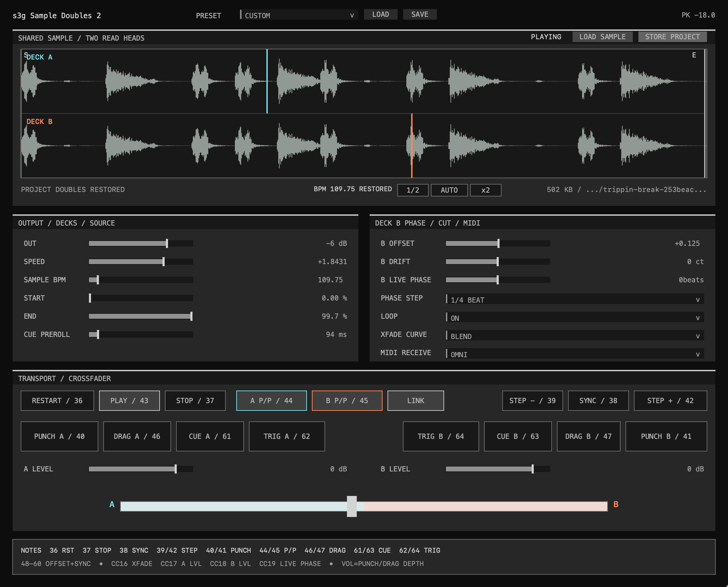This screenshot has height=587, width=728.
Task: Click DRAG B / 47 button
Action: [589, 436]
